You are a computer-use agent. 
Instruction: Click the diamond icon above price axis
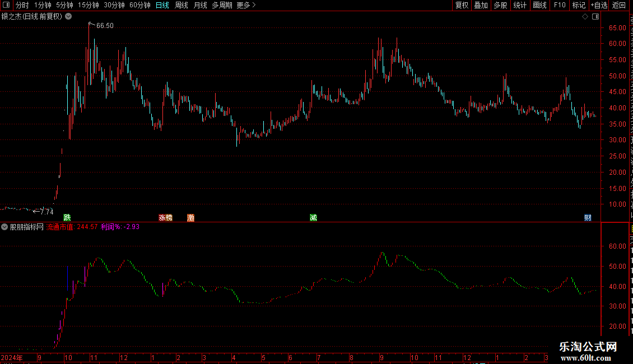585,17
